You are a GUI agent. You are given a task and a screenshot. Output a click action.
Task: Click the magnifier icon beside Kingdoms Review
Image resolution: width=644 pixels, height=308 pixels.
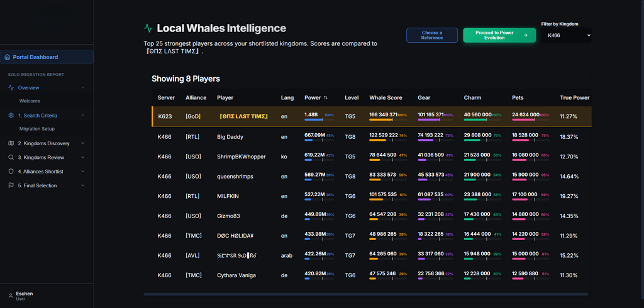11,157
